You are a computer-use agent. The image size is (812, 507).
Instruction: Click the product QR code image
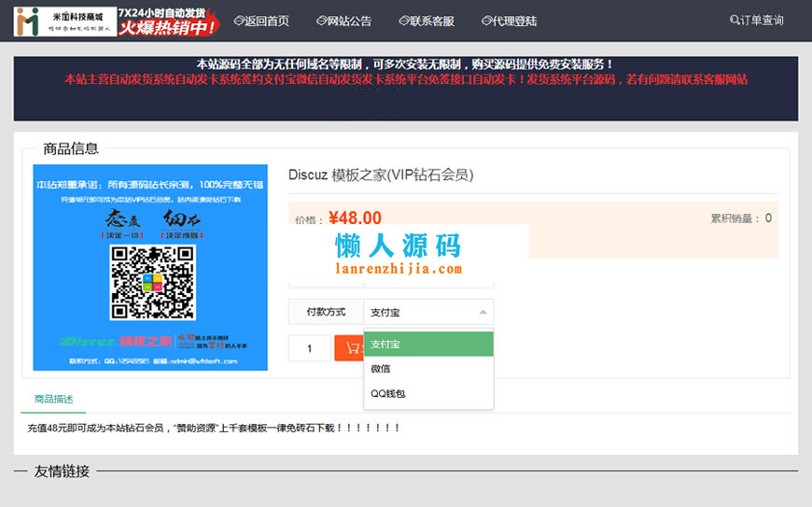pyautogui.click(x=152, y=282)
